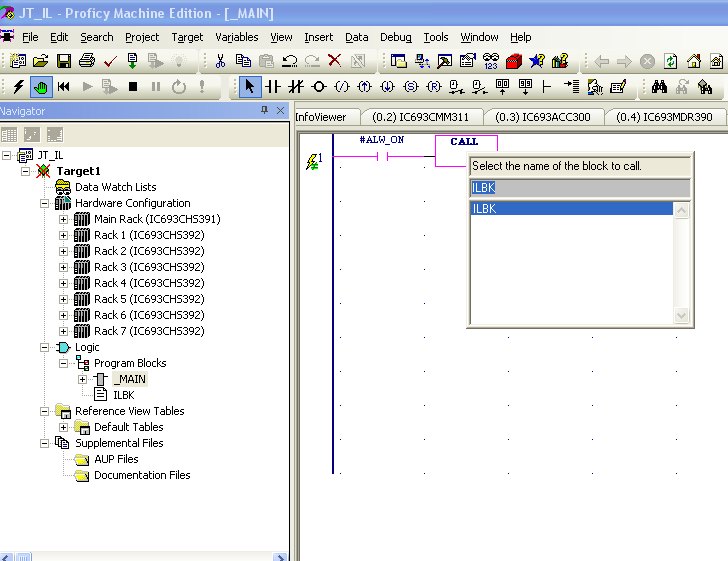Expand the Default Tables node
728x561 pixels.
tap(63, 427)
